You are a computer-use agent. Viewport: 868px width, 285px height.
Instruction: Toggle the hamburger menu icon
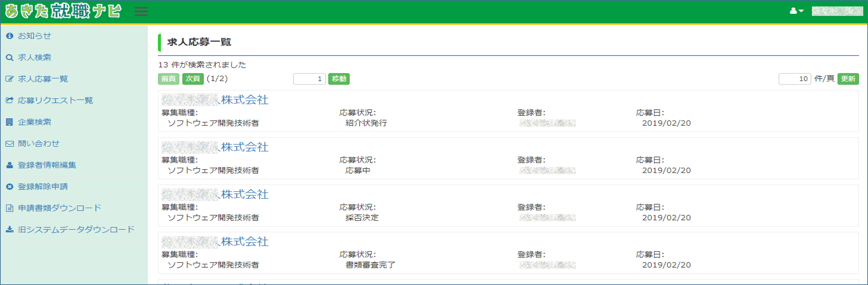click(141, 11)
